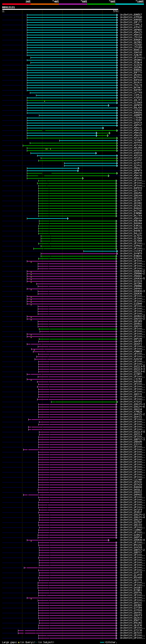
Task: Open hit UniRef100_Q9FJT7
Action: [131, 22]
